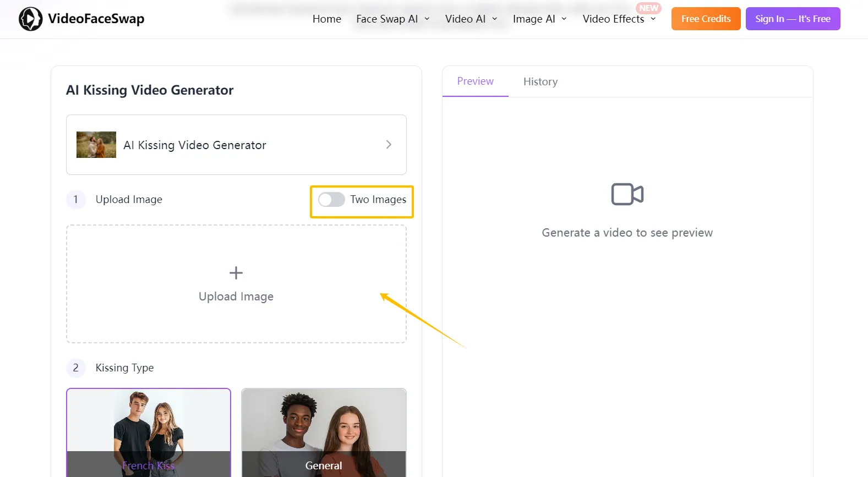Switch to the History tab

coord(541,81)
